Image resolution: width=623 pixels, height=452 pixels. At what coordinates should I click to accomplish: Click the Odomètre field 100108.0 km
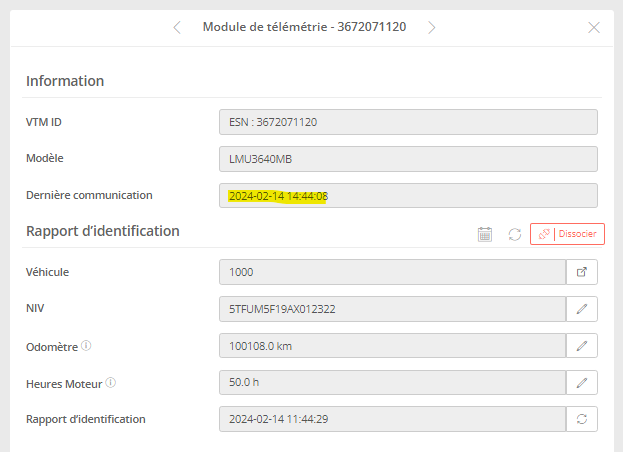point(392,346)
